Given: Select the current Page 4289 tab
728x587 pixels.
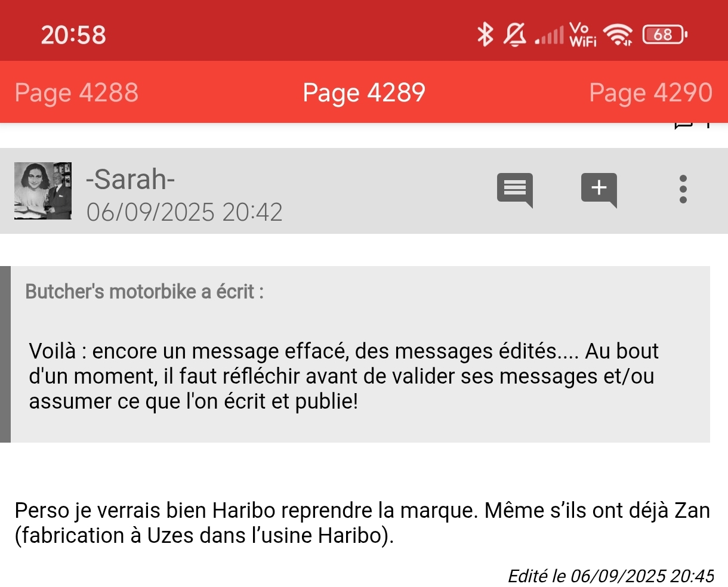Looking at the screenshot, I should pyautogui.click(x=364, y=92).
